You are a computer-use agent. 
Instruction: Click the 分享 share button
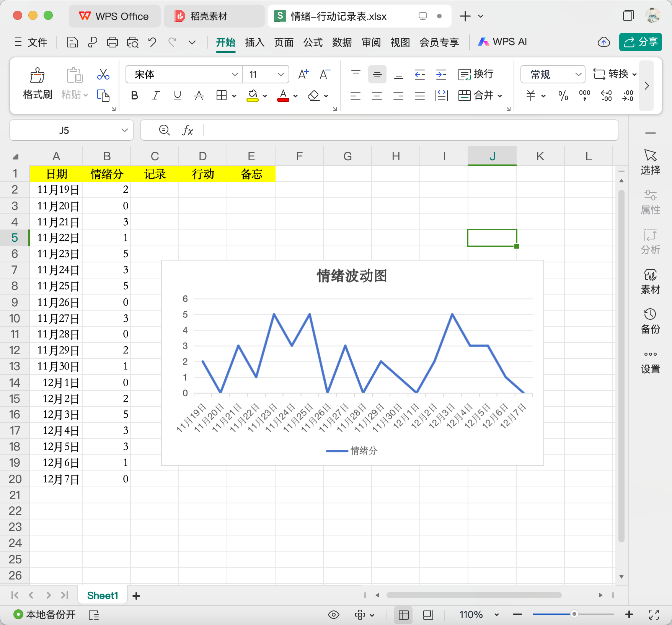click(640, 42)
